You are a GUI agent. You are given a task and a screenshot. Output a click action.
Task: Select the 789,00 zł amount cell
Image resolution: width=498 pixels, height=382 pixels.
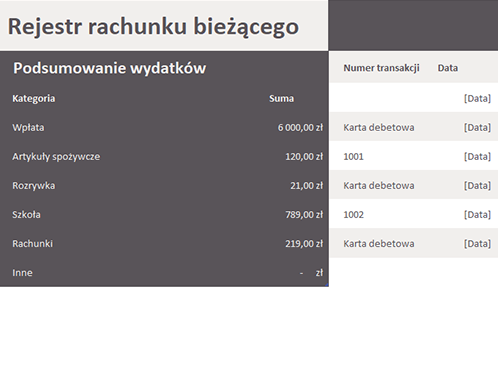pos(304,214)
